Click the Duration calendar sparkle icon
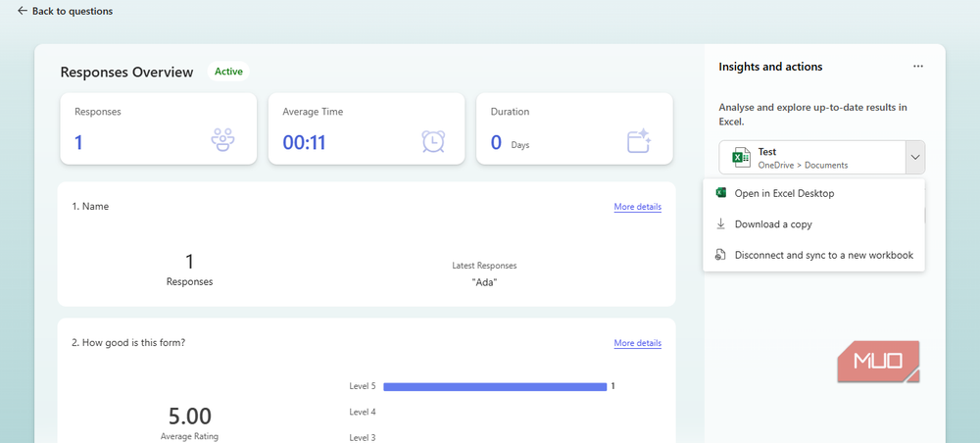This screenshot has width=980, height=443. 639,141
